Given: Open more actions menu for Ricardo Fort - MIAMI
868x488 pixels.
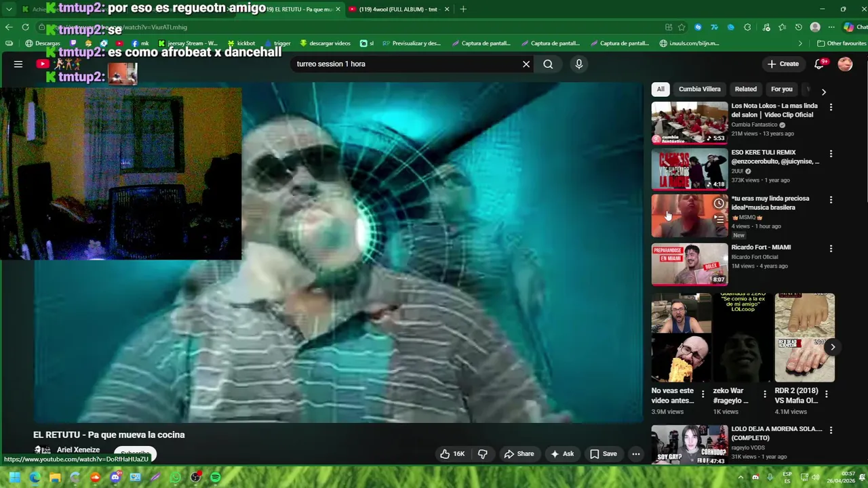Looking at the screenshot, I should [831, 249].
